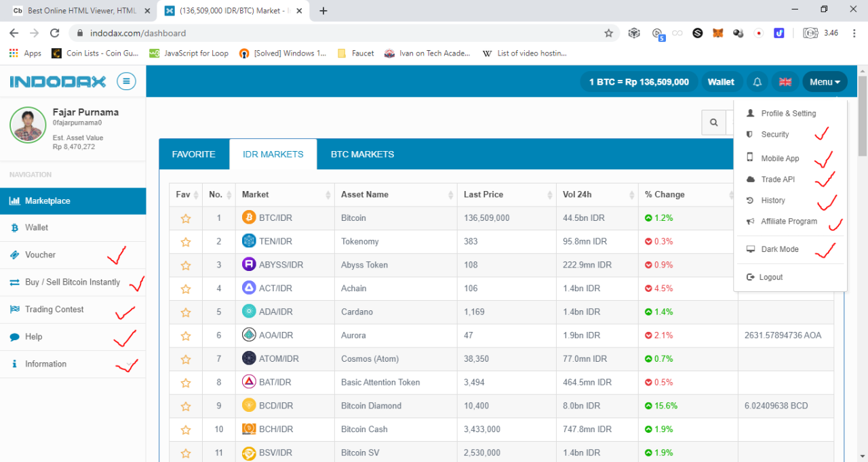868x462 pixels.
Task: Click the search magnifier icon
Action: (713, 123)
